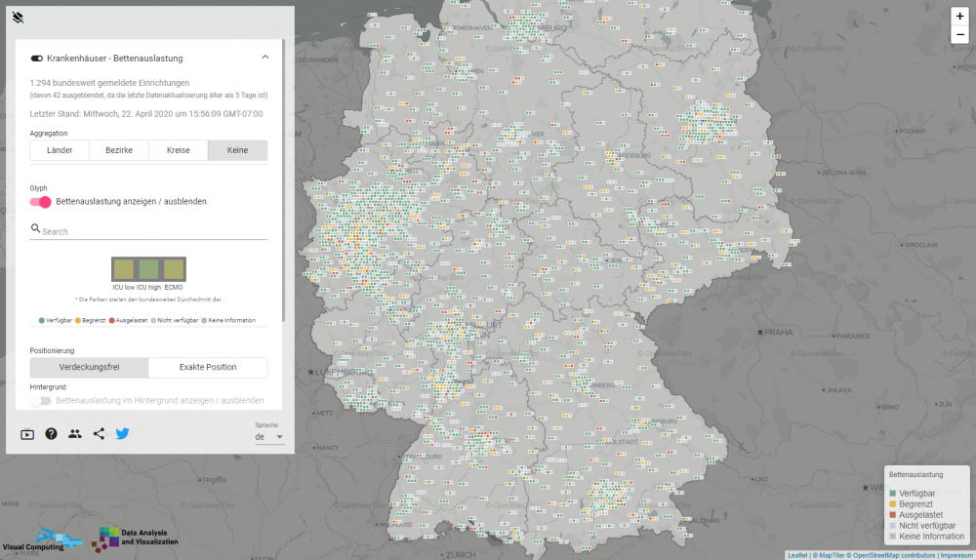976x560 pixels.
Task: Select Bezirke aggregation
Action: (x=119, y=150)
